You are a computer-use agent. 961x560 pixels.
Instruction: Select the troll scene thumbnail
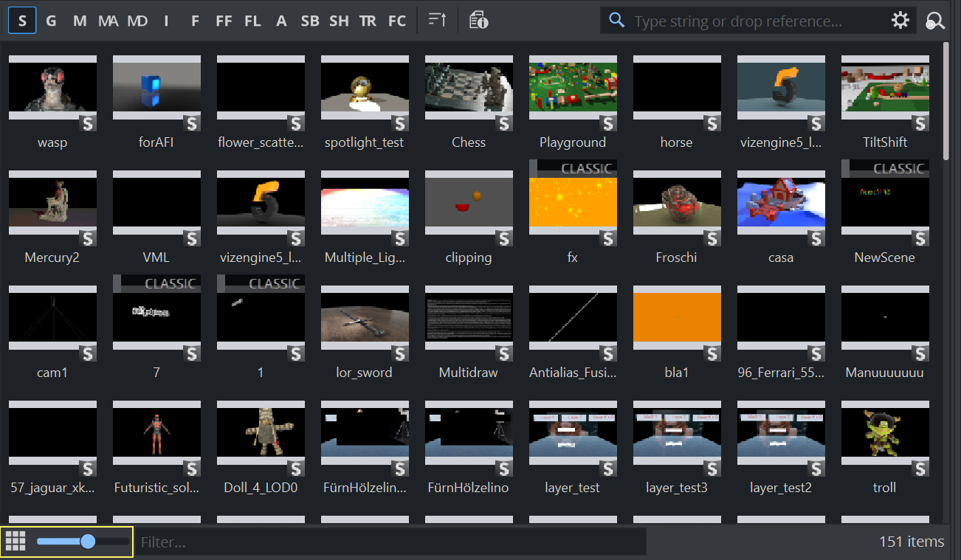coord(885,432)
